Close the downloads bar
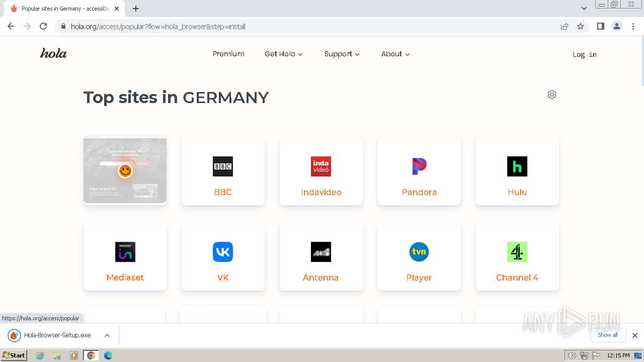This screenshot has width=644, height=362. click(x=635, y=335)
